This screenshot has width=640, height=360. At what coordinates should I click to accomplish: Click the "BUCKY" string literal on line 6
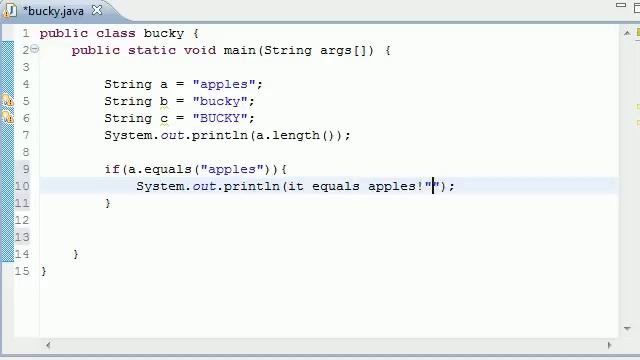click(x=220, y=118)
